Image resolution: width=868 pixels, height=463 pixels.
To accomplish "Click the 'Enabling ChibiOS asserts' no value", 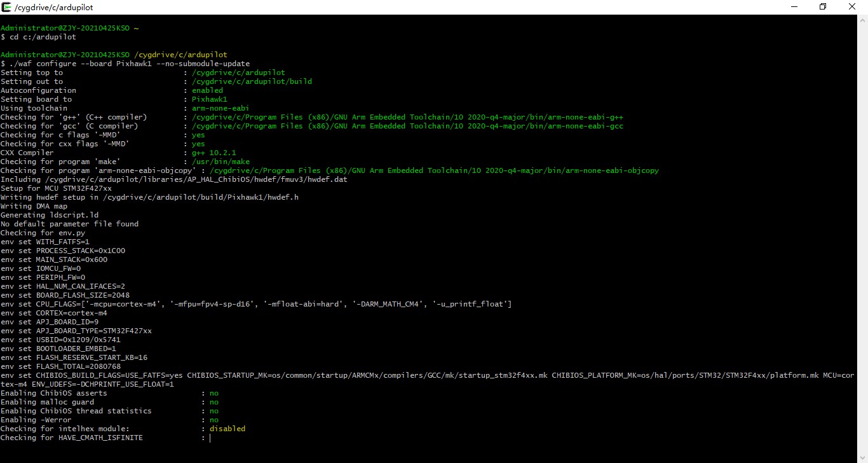I will click(x=214, y=393).
